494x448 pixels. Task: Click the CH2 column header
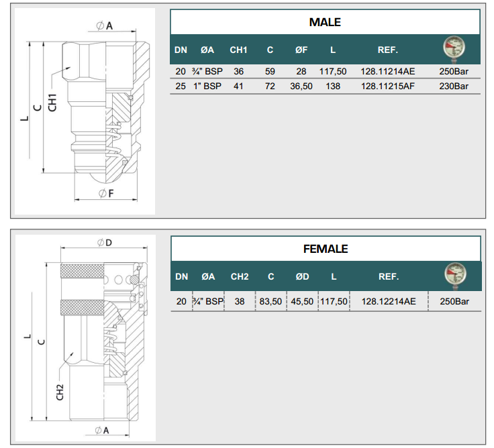pyautogui.click(x=240, y=277)
